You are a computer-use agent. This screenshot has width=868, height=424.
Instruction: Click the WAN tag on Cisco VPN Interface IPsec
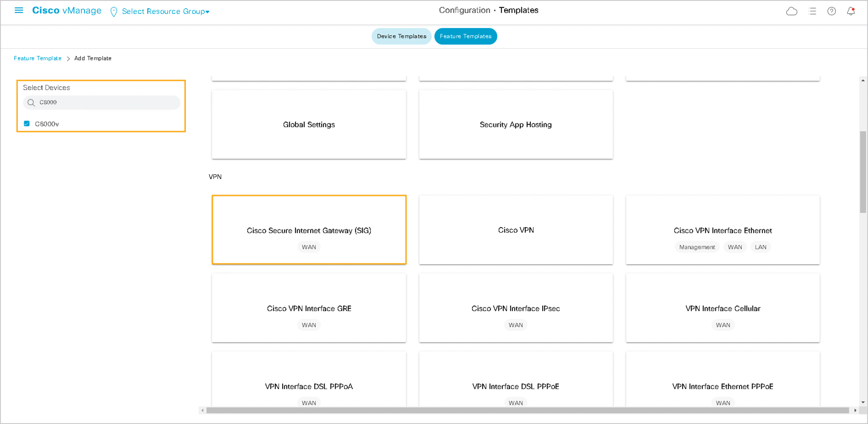point(516,325)
